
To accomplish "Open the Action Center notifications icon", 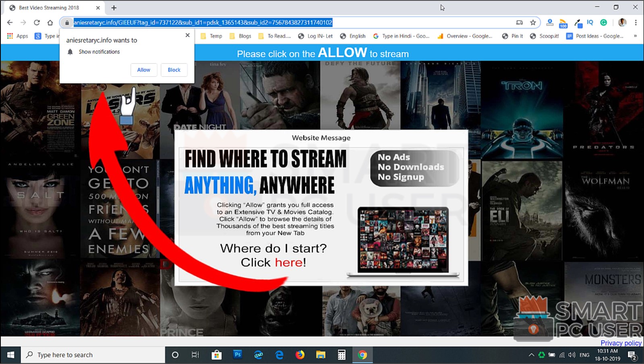I will [632, 355].
